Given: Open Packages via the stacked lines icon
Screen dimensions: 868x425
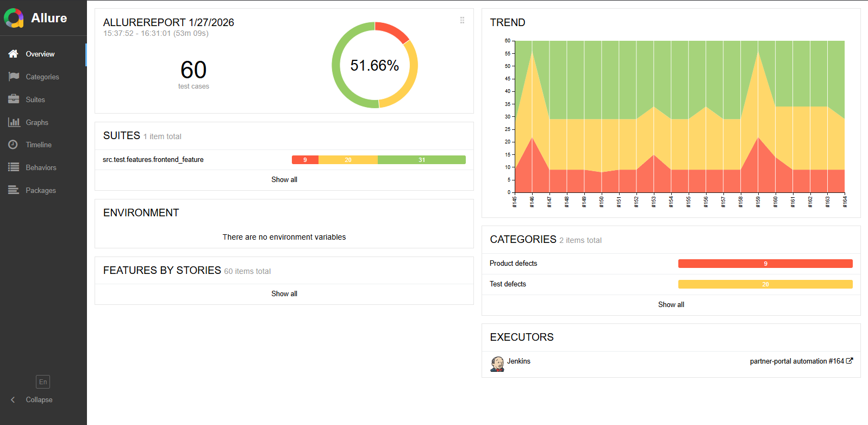Looking at the screenshot, I should point(14,190).
